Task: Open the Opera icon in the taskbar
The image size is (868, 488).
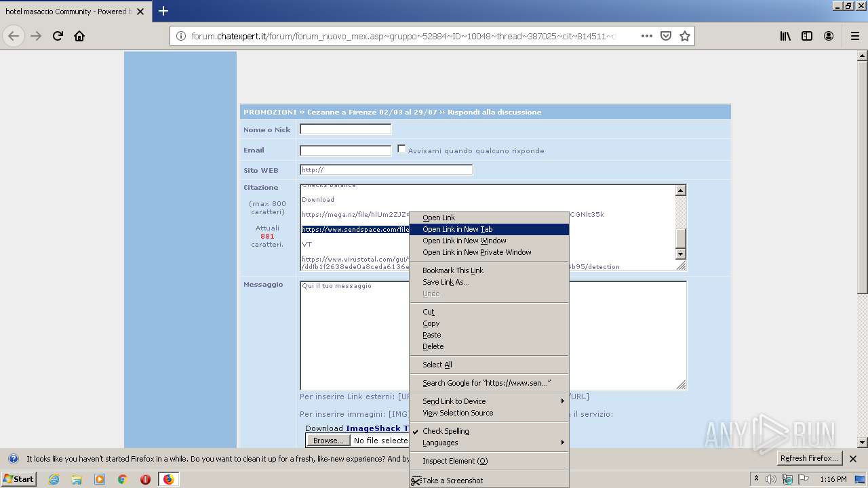Action: [145, 479]
